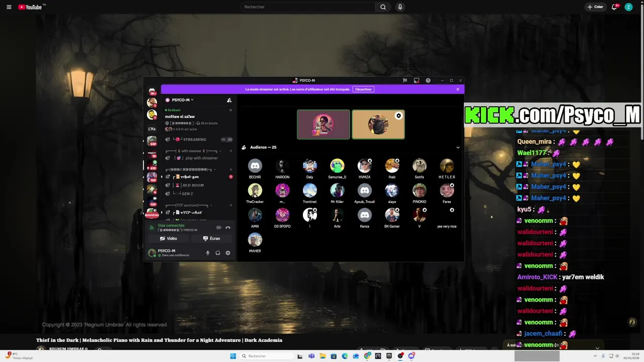Open the server with 109 badge
Viewport: 644px width, 362px height.
152,177
